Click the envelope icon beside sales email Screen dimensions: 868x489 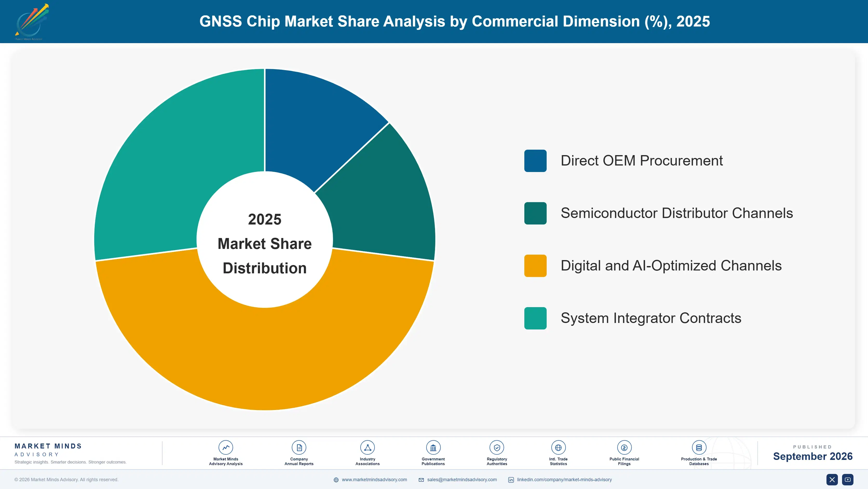click(421, 480)
